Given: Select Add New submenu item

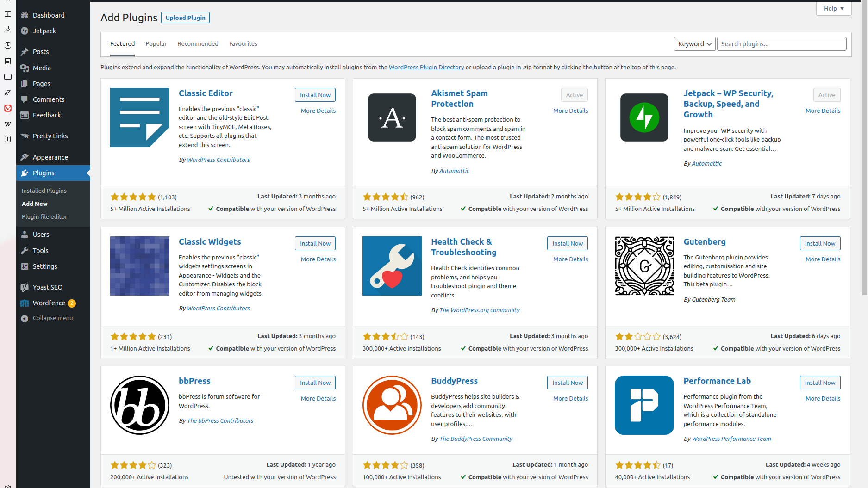Looking at the screenshot, I should [x=35, y=204].
